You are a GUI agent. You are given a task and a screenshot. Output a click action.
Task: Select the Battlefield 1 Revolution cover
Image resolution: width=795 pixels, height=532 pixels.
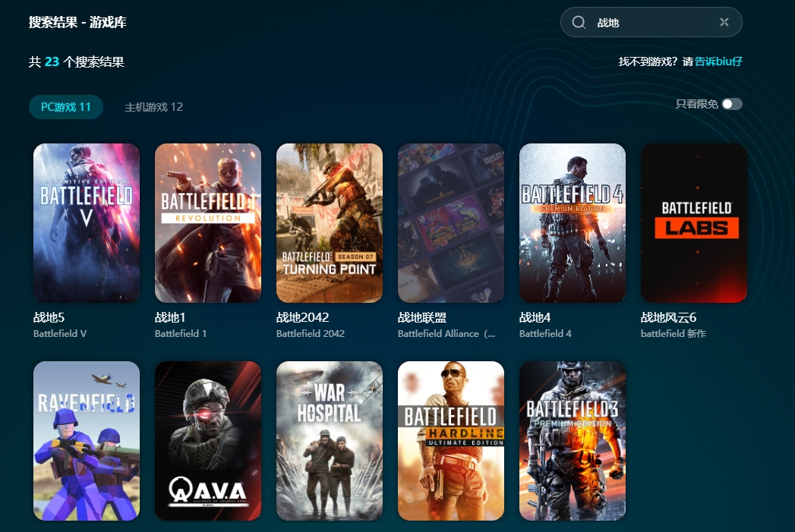click(x=208, y=223)
